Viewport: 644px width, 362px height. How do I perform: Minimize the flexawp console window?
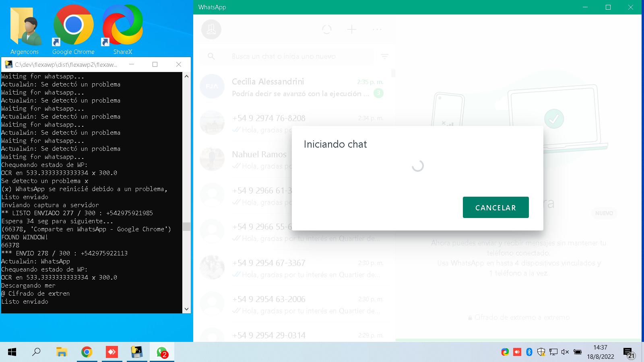(x=132, y=64)
